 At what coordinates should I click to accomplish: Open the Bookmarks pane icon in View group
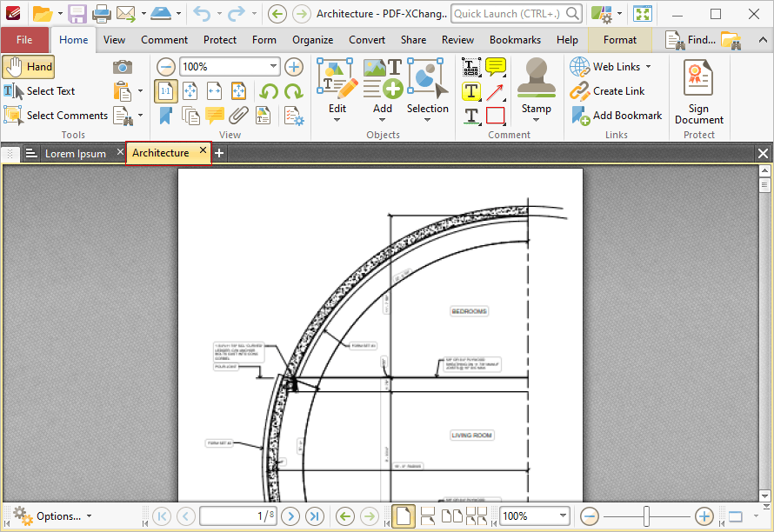166,116
